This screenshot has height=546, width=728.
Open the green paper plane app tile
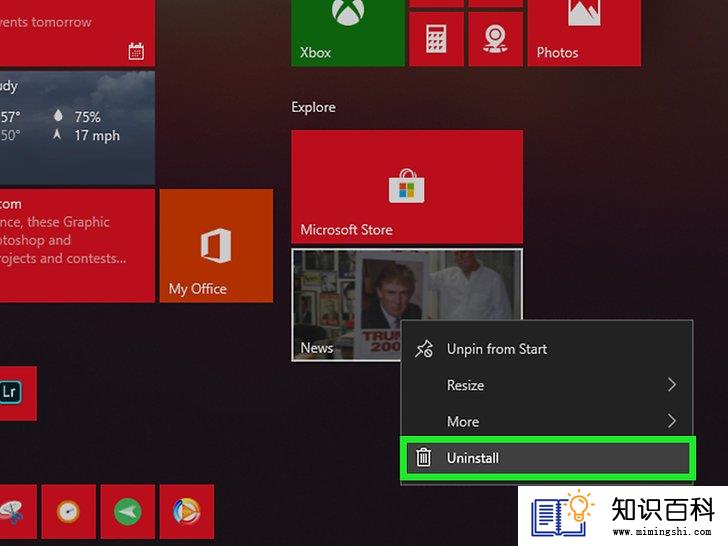[128, 512]
